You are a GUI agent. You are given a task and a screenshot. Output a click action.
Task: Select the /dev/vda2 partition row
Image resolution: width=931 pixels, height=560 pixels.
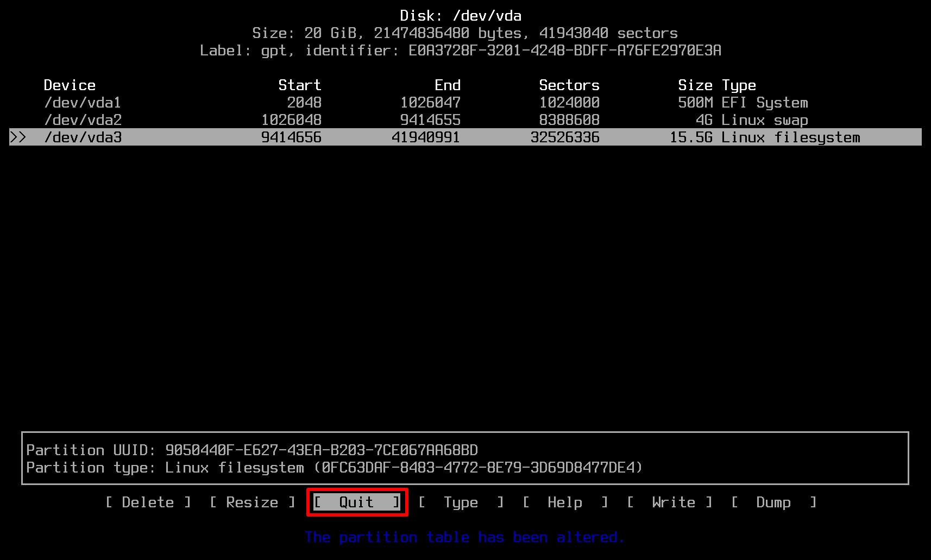[x=466, y=120]
